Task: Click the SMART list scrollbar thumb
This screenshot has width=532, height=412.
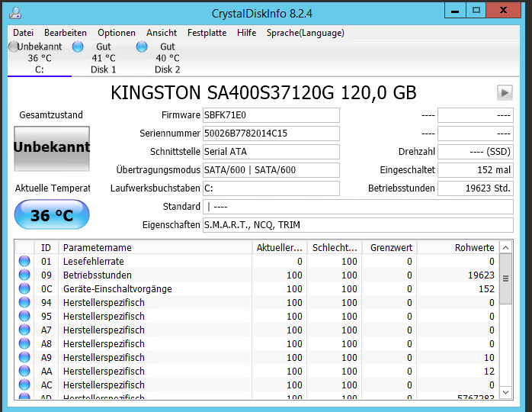Action: 505,278
